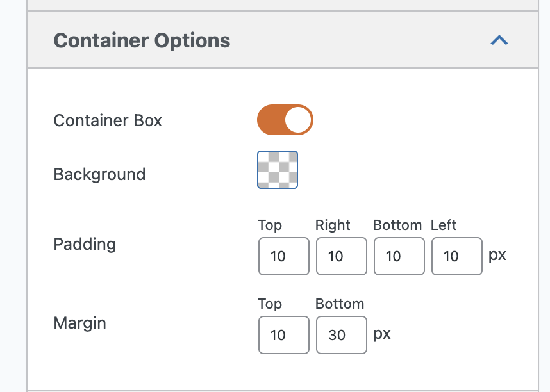Click the px unit beside Padding fields
The width and height of the screenshot is (550, 392).
click(497, 255)
